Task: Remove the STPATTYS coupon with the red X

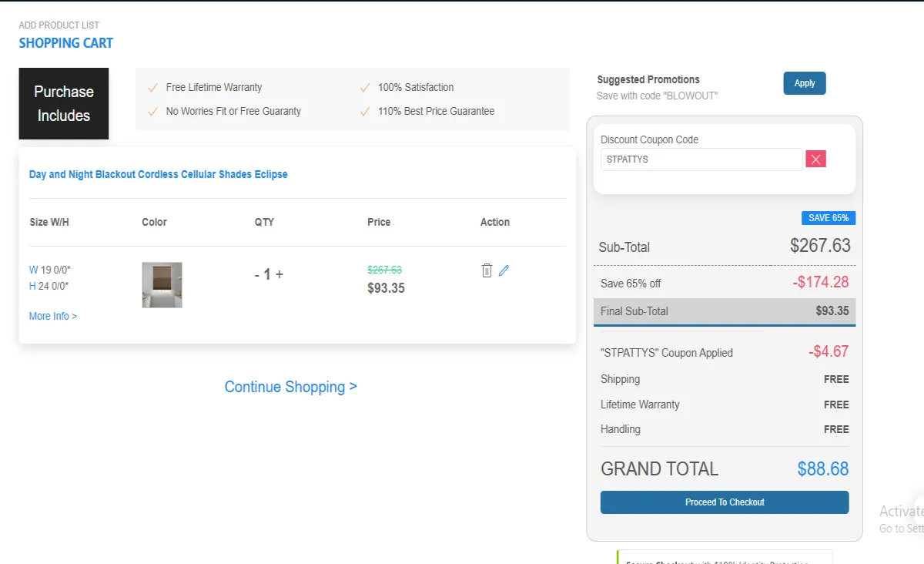Action: (x=815, y=159)
